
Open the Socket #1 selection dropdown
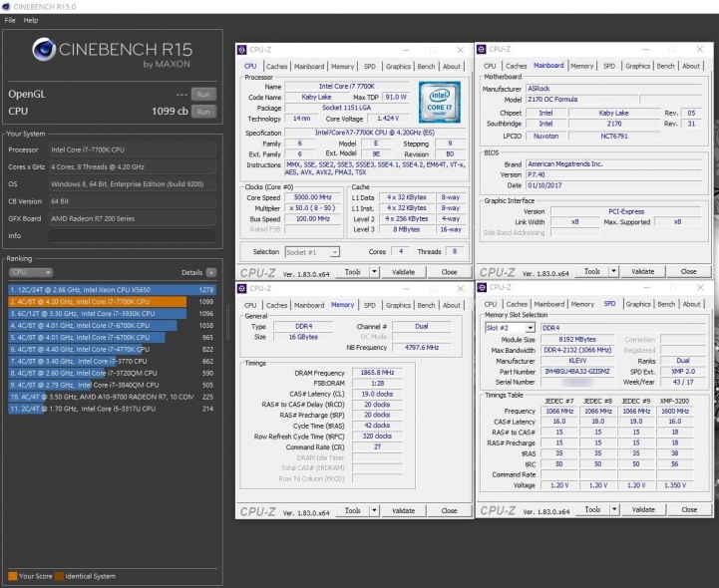312,252
